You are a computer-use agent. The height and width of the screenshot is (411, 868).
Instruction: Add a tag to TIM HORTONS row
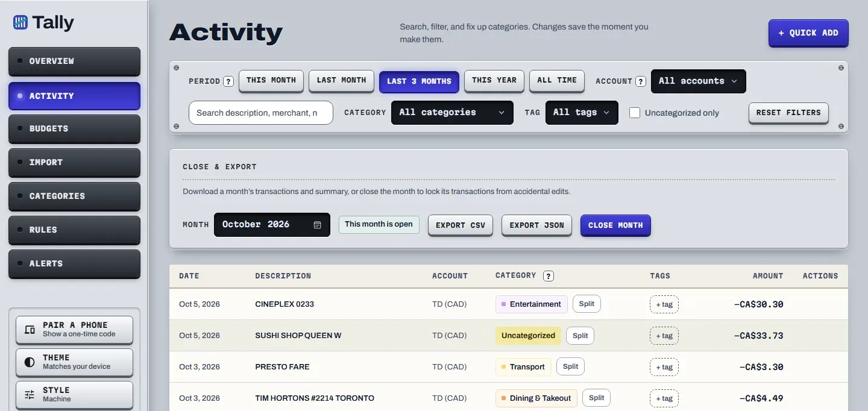click(x=664, y=398)
